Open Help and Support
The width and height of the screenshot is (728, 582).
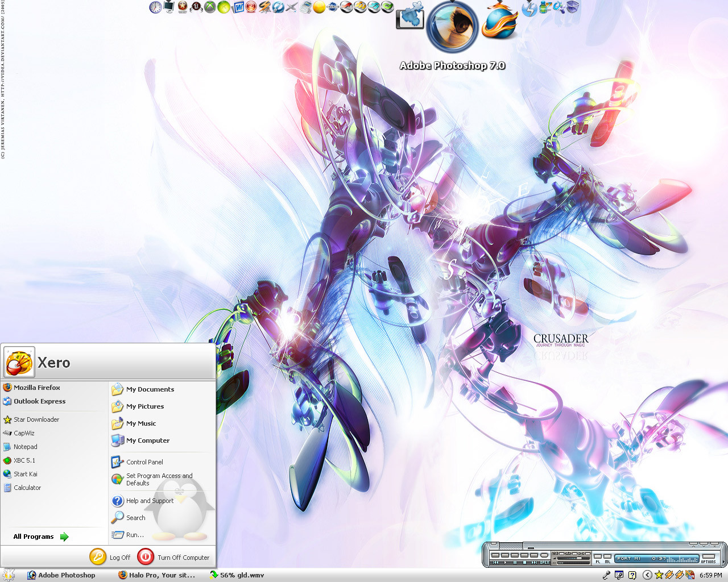coord(142,501)
